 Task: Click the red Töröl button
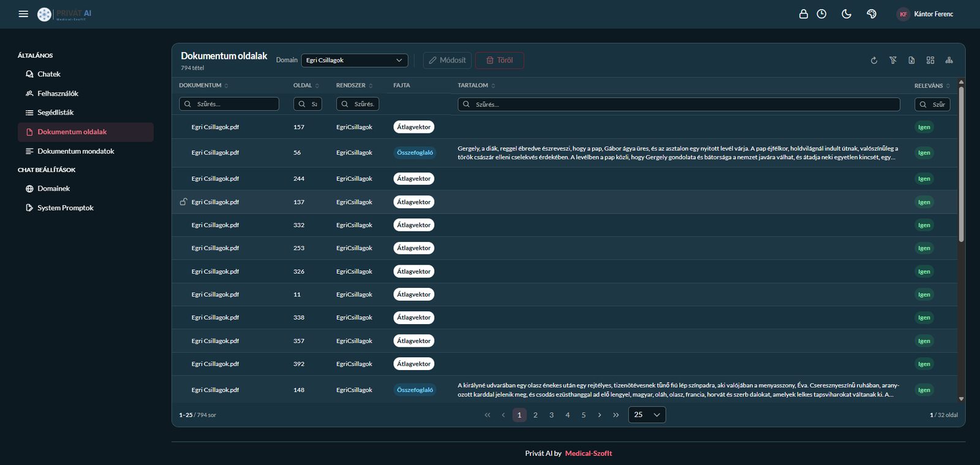(x=500, y=60)
